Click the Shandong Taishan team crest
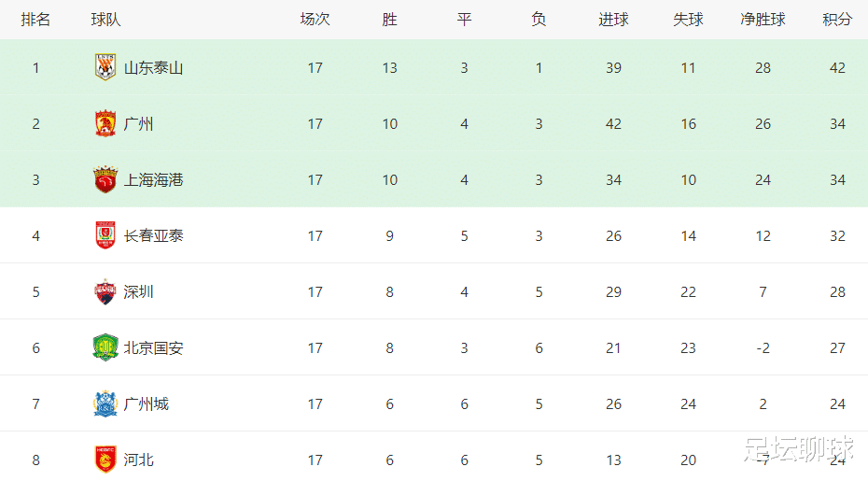Viewport: 868px width, 481px height. click(105, 67)
